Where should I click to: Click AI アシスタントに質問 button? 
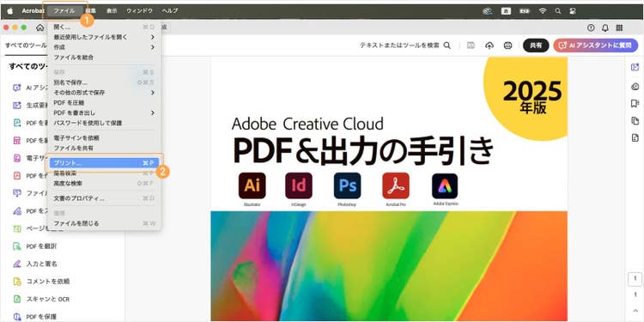pos(596,46)
